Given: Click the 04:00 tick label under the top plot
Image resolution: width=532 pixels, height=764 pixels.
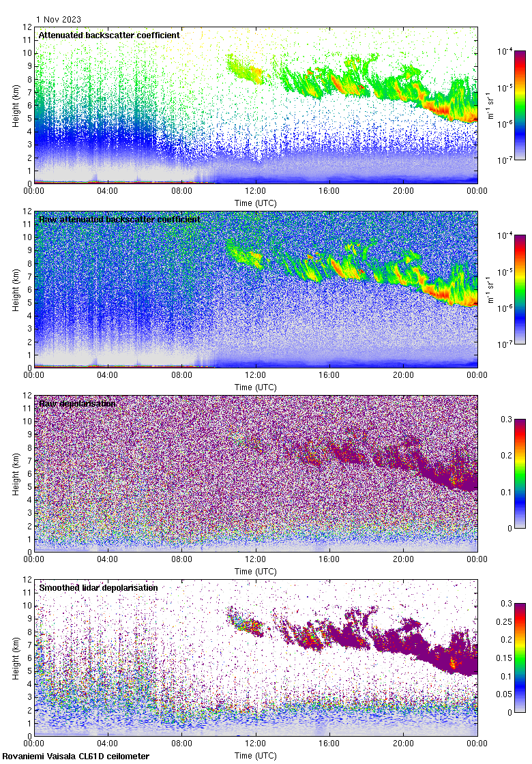Looking at the screenshot, I should [x=107, y=191].
